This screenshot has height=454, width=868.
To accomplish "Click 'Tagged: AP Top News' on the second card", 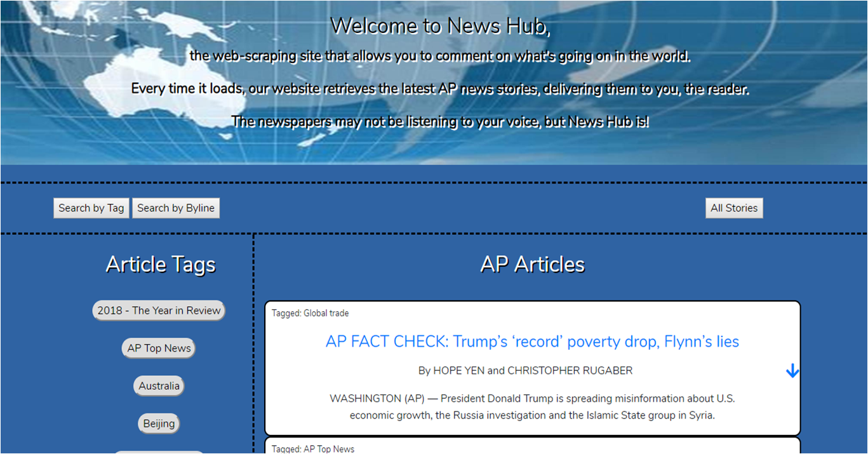I will tap(313, 449).
